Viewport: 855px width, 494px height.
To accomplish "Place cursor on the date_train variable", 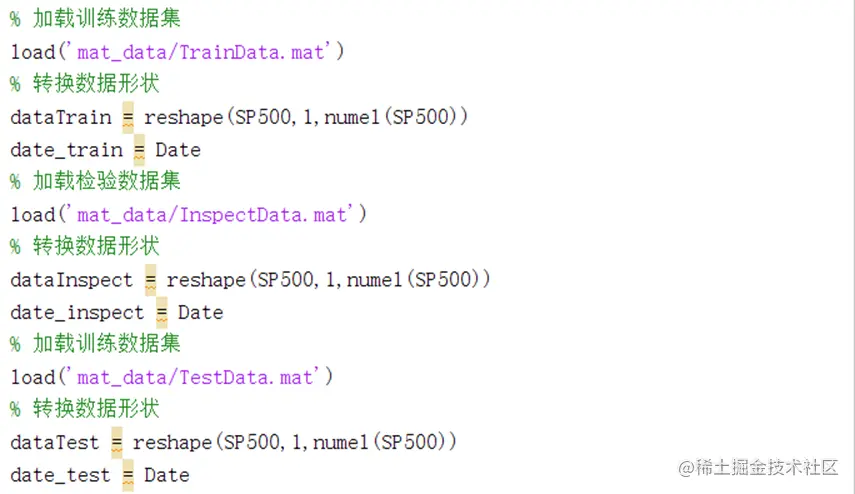I will 66,151.
